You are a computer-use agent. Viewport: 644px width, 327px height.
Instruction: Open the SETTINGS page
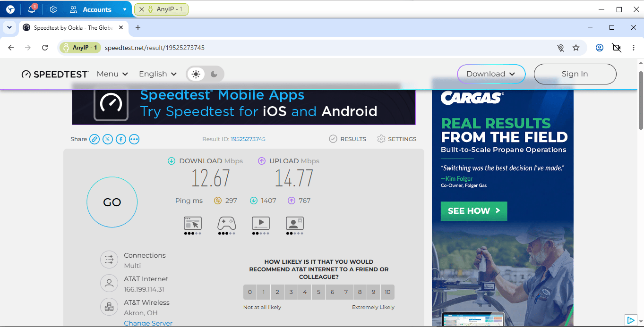click(x=397, y=139)
